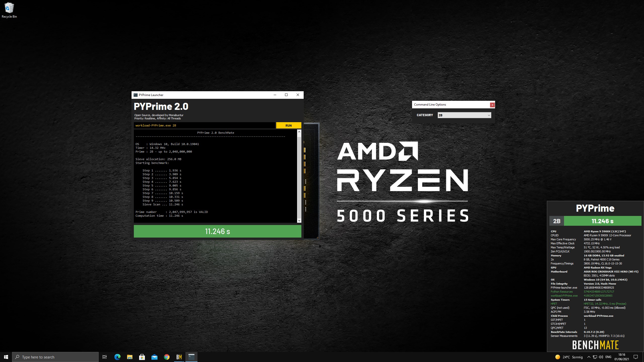Viewport: 644px width, 362px height.
Task: Click 'Timer : 14.32 MHz' line
Action: [x=150, y=148]
